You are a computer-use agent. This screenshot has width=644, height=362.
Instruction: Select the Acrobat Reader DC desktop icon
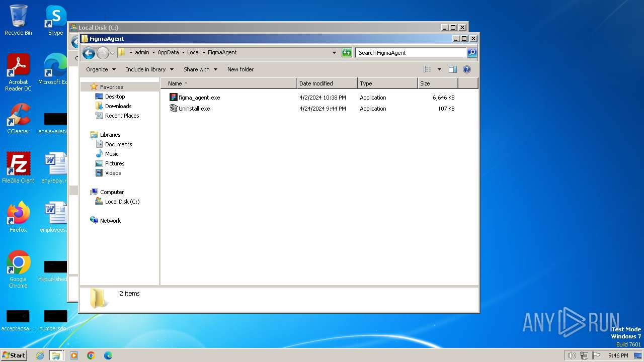[18, 72]
